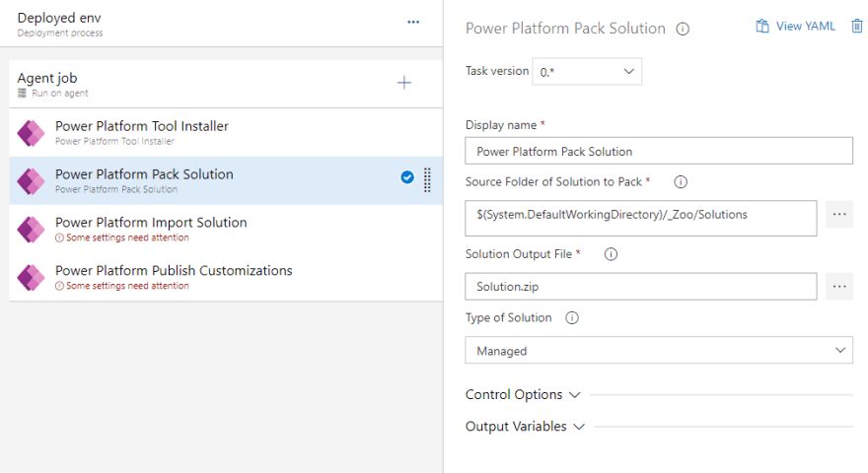Viewport: 868px width, 473px height.
Task: Click the info icon next to the Power Platform Pack Solution title
Action: [x=683, y=29]
